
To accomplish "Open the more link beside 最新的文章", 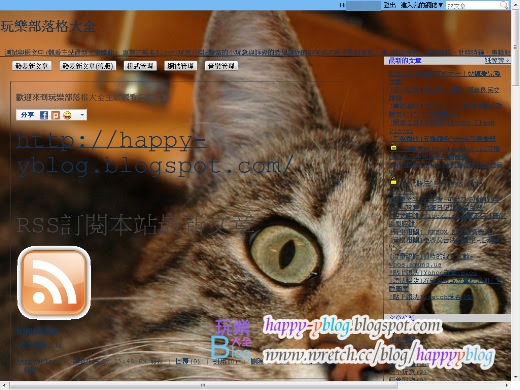I will (497, 61).
